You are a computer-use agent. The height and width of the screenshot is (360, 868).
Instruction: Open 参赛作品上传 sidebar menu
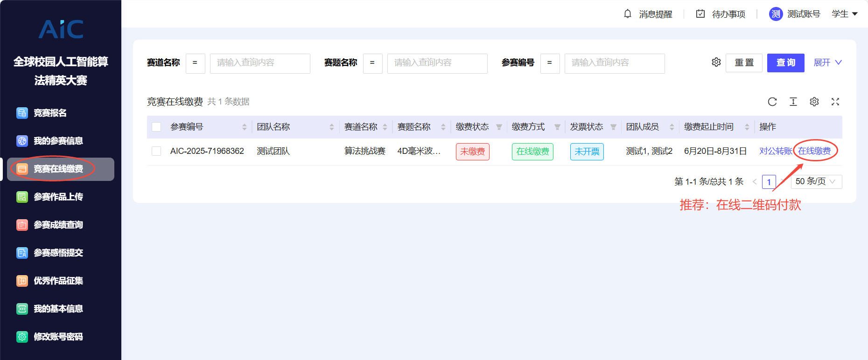click(58, 197)
